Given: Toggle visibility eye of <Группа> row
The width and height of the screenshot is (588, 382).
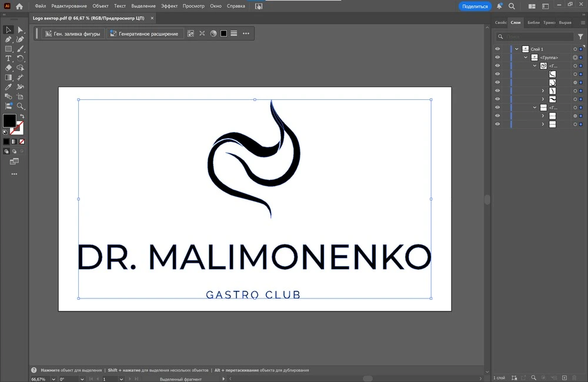Looking at the screenshot, I should click(x=497, y=58).
